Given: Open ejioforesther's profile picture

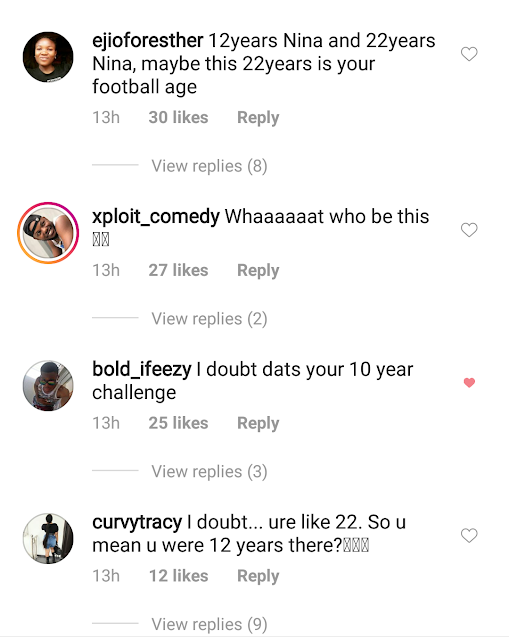Looking at the screenshot, I should [48, 57].
